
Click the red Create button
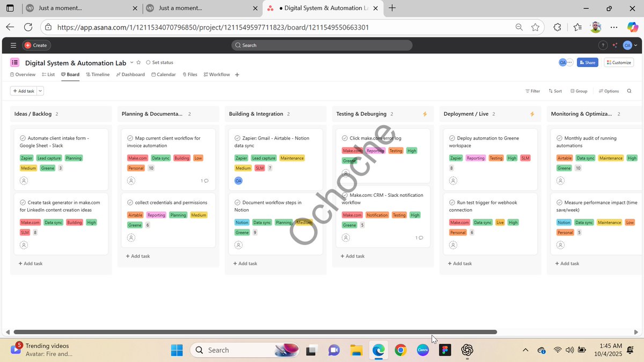[x=36, y=46]
